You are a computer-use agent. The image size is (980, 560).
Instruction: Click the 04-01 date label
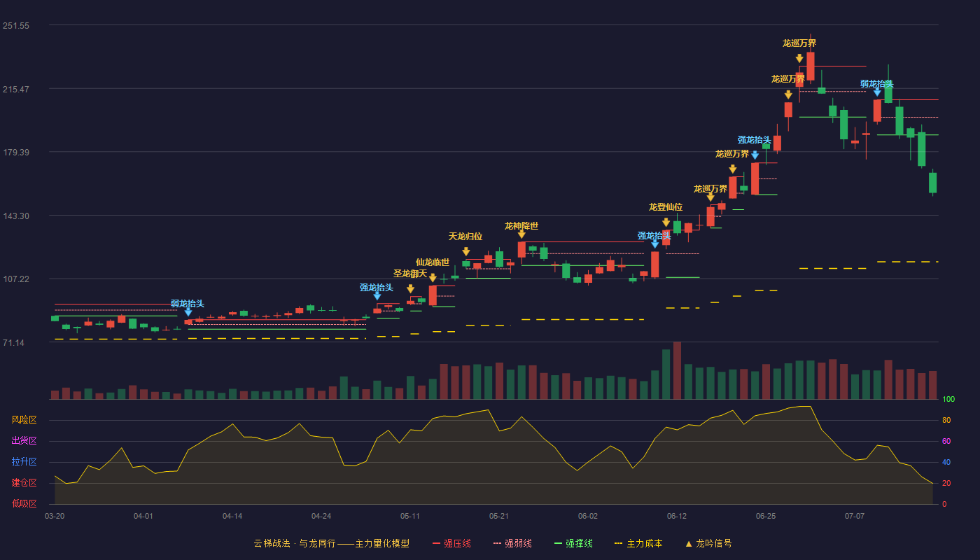pyautogui.click(x=143, y=516)
